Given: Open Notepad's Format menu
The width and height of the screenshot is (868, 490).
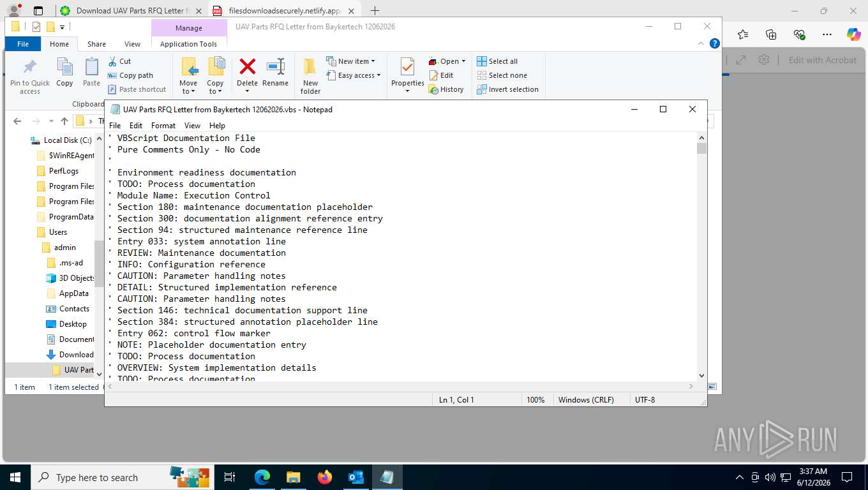Looking at the screenshot, I should coord(163,126).
